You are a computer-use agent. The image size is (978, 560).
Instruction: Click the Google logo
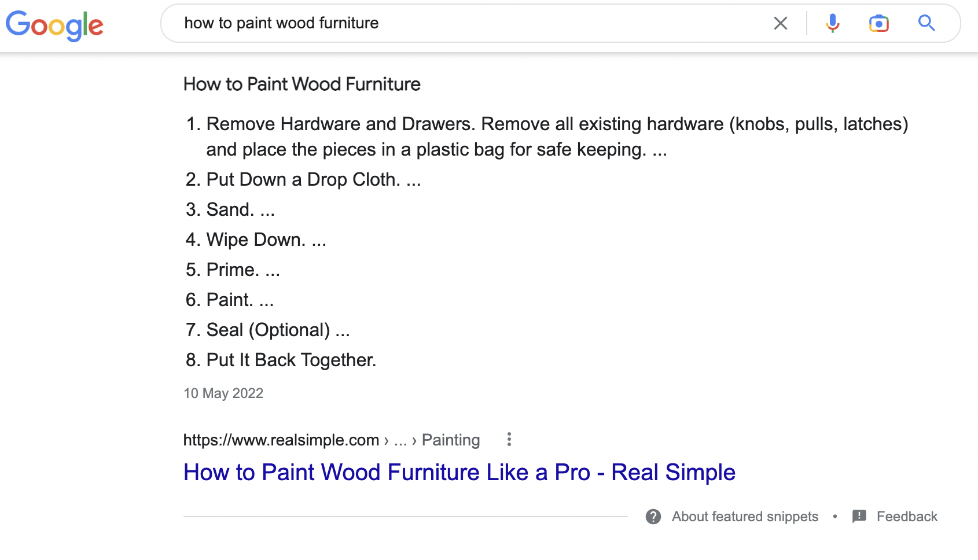click(x=54, y=25)
